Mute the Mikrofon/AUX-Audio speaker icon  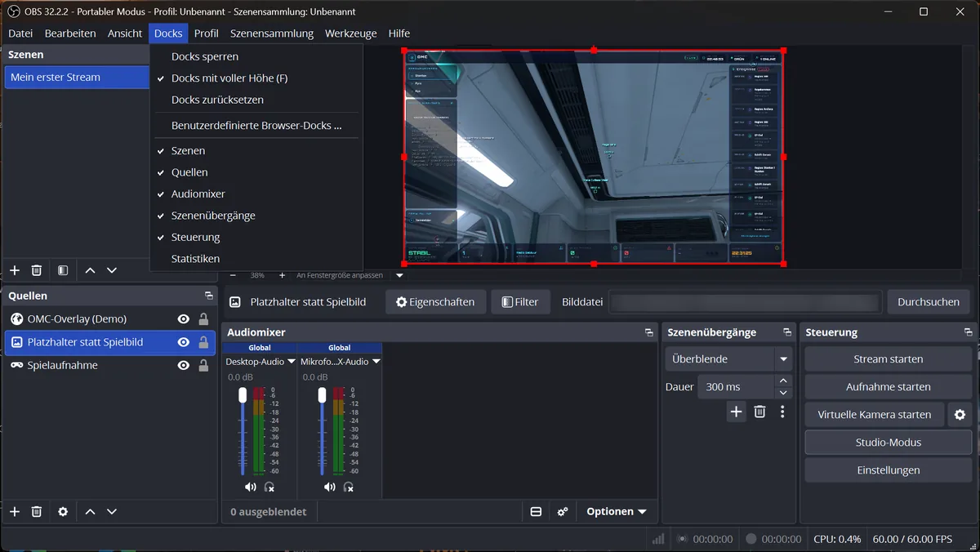[x=329, y=487]
